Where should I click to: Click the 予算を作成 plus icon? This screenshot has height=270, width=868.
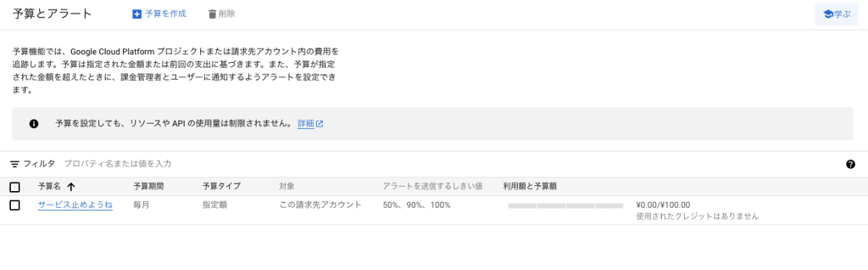(137, 14)
